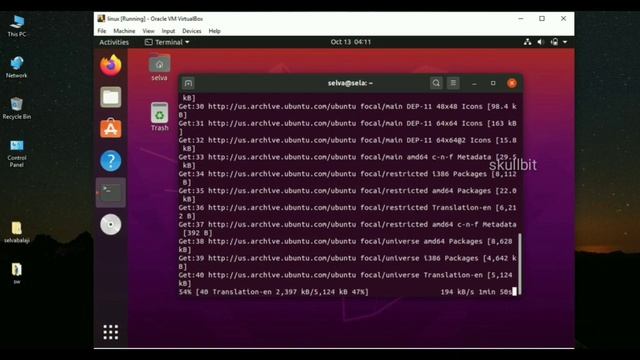The width and height of the screenshot is (640, 360).
Task: Select This PC desktop icon
Action: click(17, 26)
